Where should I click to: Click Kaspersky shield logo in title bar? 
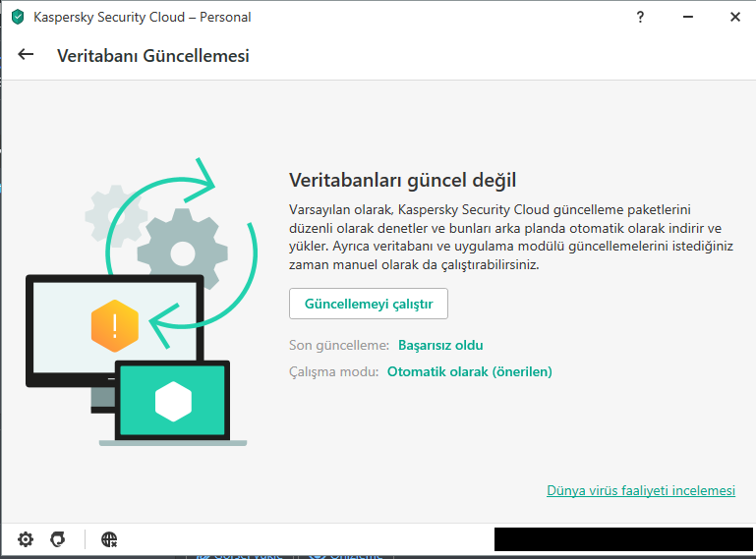click(18, 18)
